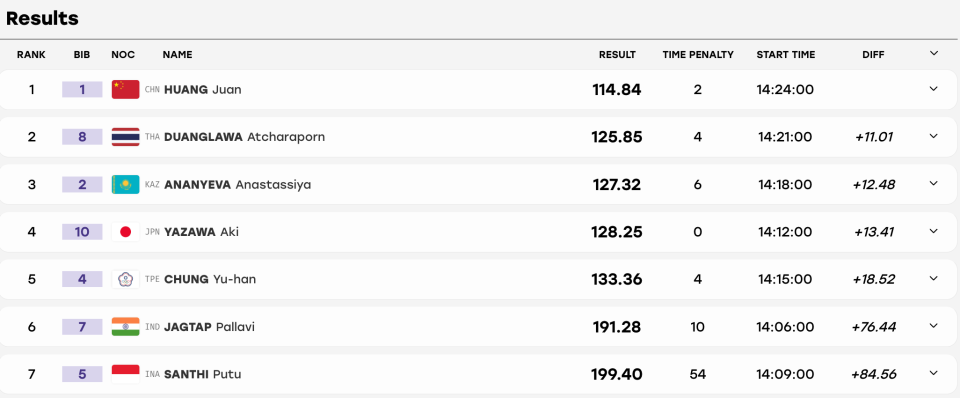Viewport: 960px width, 398px height.
Task: Expand SANTHI Putu result details
Action: coord(934,372)
